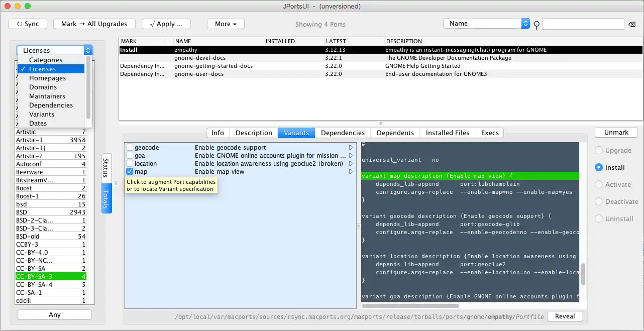Select the BSD-old license row

(x=51, y=236)
